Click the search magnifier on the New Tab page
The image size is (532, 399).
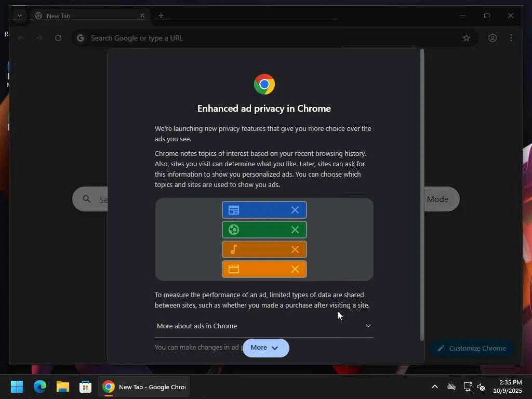pyautogui.click(x=87, y=199)
